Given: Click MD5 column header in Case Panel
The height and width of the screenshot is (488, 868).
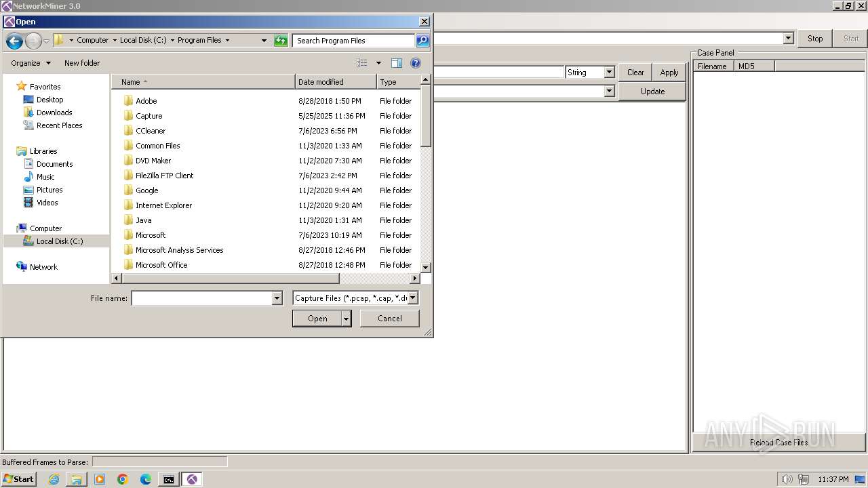Looking at the screenshot, I should click(754, 66).
